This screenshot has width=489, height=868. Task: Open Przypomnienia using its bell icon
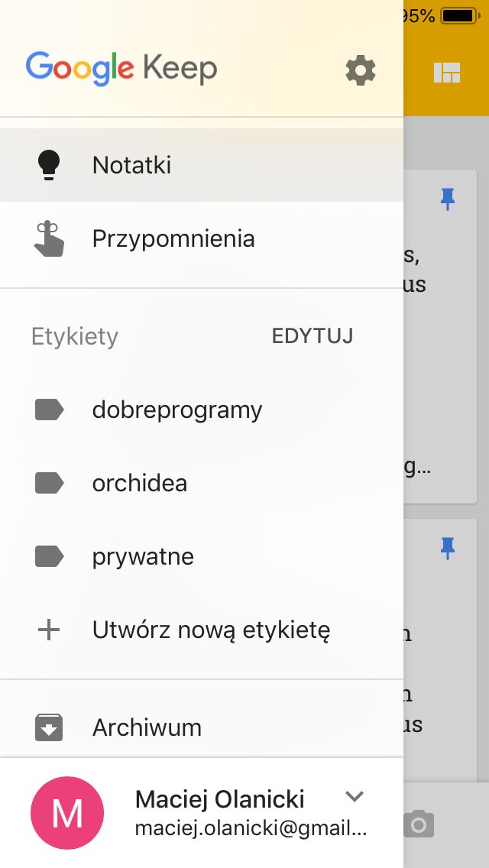click(49, 238)
